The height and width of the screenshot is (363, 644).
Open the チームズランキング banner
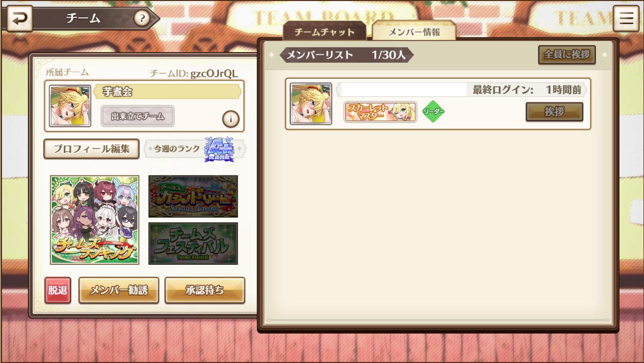[95, 220]
